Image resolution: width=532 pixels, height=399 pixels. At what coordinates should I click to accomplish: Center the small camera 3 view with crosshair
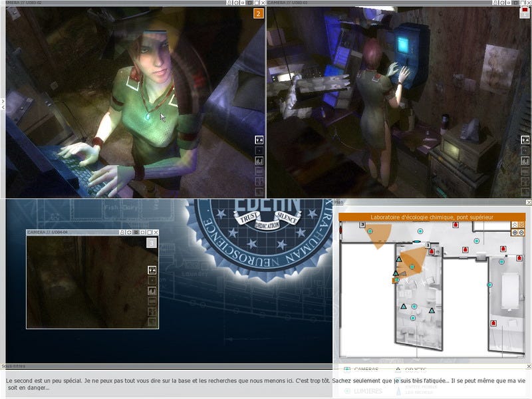(129, 232)
